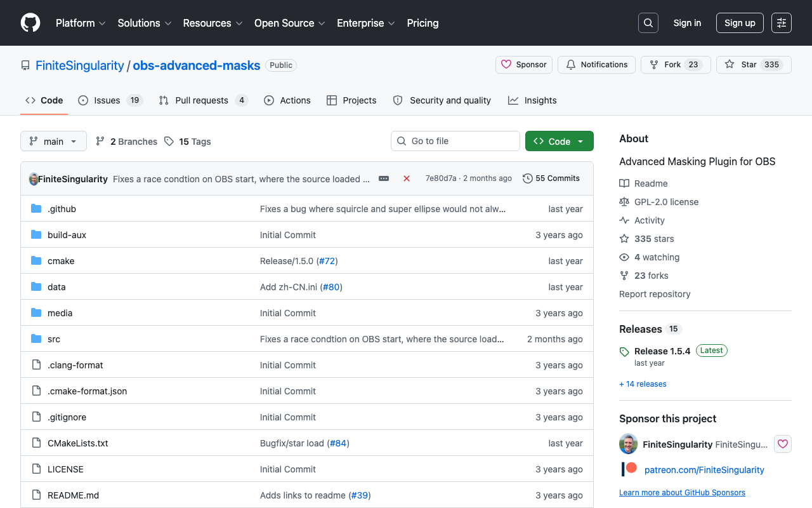Image resolution: width=812 pixels, height=508 pixels.
Task: Open the CMakeLists.txt file
Action: point(78,443)
